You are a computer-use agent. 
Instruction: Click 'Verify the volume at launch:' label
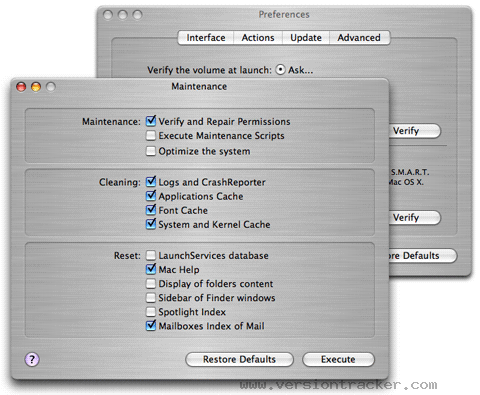209,70
